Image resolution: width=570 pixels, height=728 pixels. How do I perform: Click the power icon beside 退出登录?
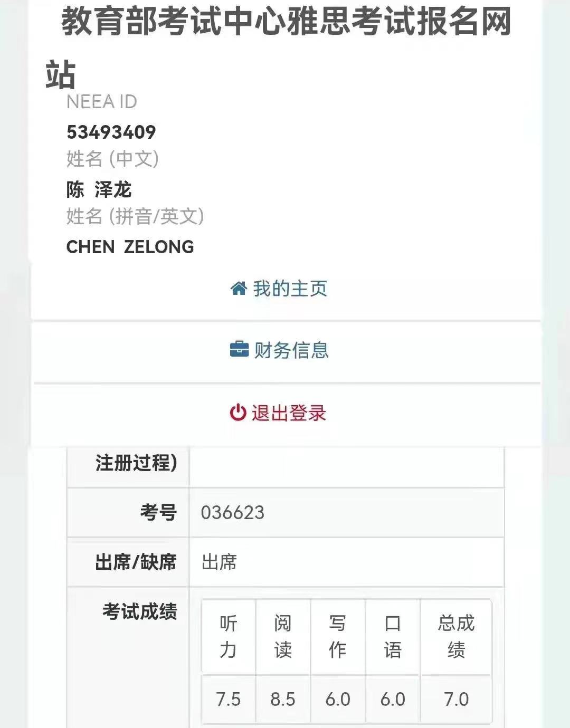[x=238, y=413]
